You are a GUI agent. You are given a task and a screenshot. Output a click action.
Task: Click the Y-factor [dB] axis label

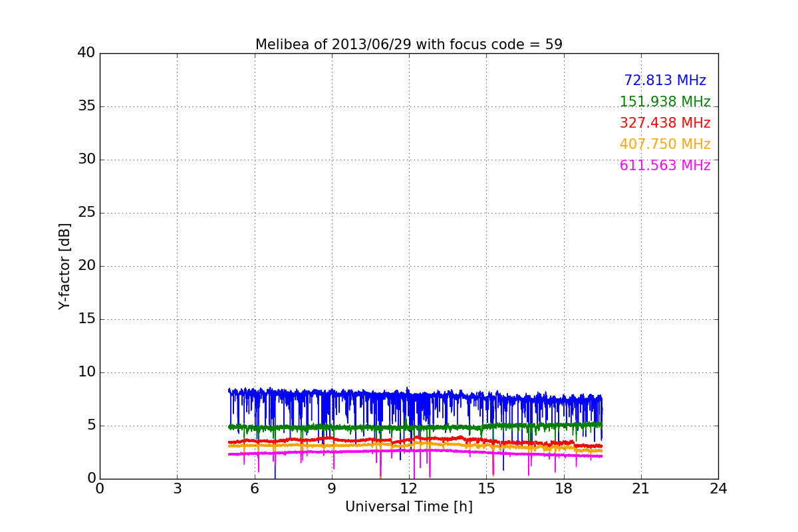coord(65,266)
